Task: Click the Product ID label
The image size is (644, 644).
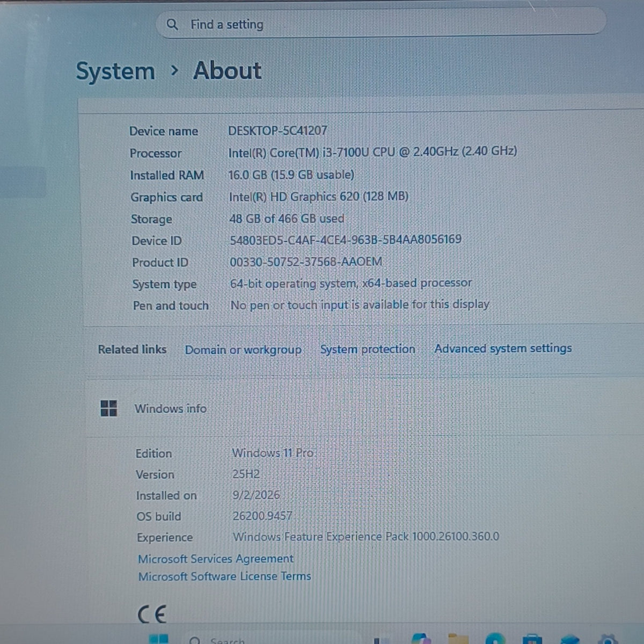Action: pyautogui.click(x=160, y=262)
